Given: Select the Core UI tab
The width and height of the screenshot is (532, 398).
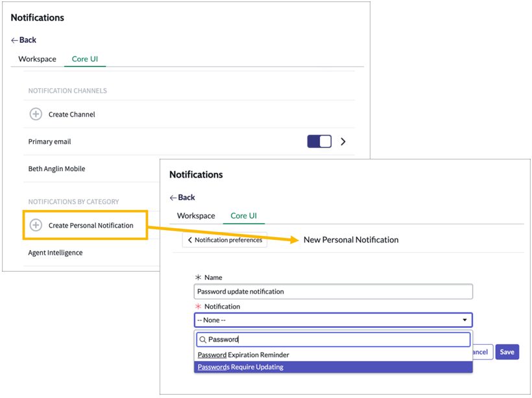Looking at the screenshot, I should click(x=244, y=216).
